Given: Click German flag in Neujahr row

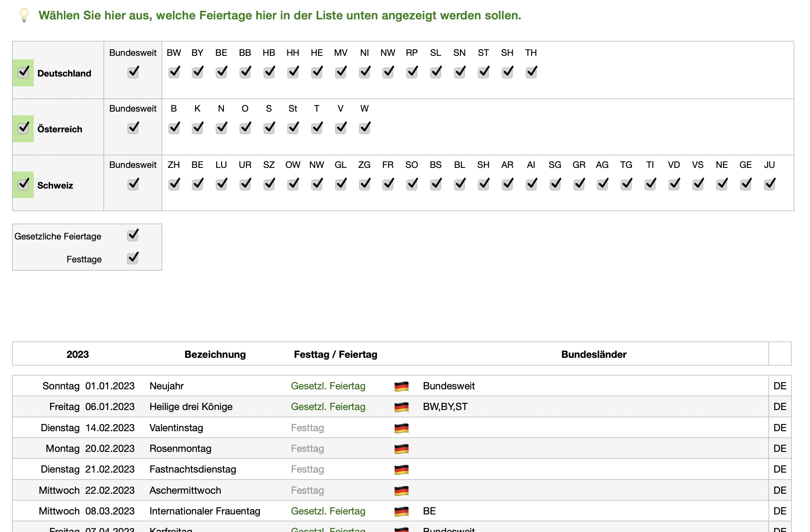Looking at the screenshot, I should click(401, 386).
